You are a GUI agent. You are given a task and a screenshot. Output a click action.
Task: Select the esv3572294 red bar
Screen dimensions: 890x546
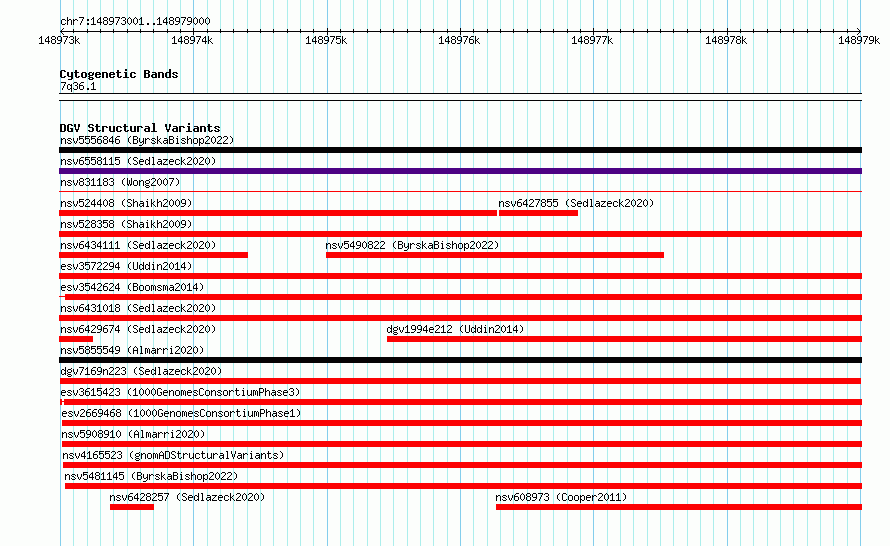[460, 276]
